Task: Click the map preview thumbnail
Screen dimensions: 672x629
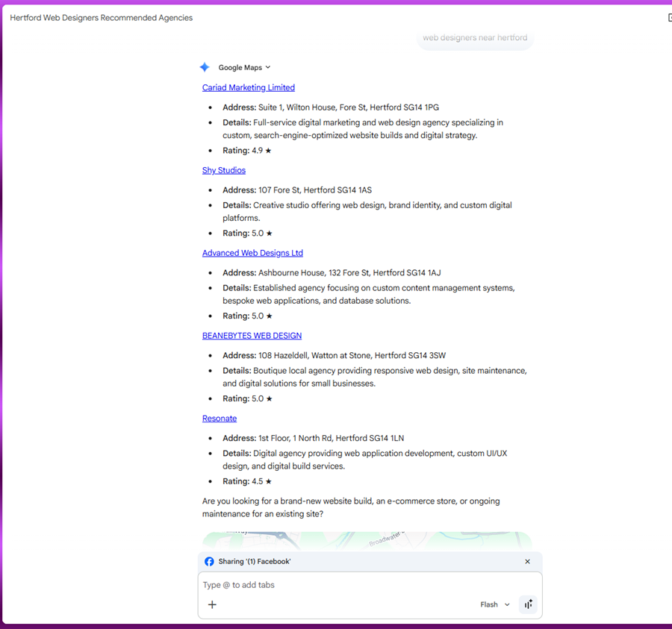Action: click(x=367, y=540)
